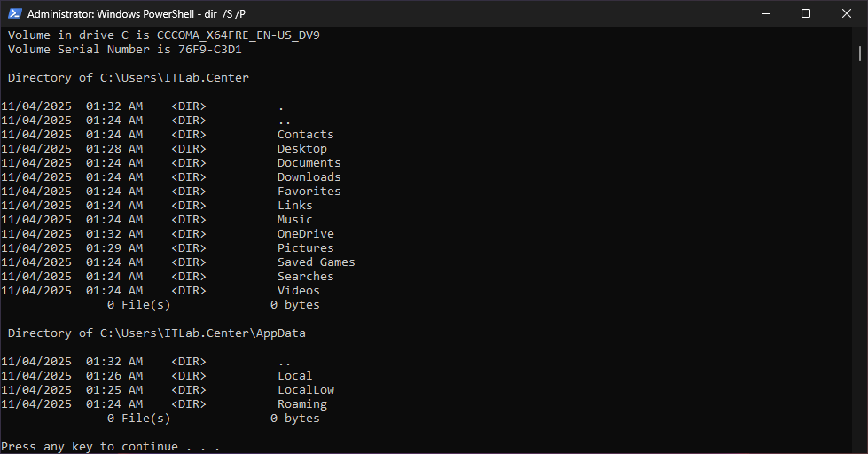Screen dimensions: 868x454
Task: Click the LocalLow entry under AppData
Action: [x=305, y=390]
